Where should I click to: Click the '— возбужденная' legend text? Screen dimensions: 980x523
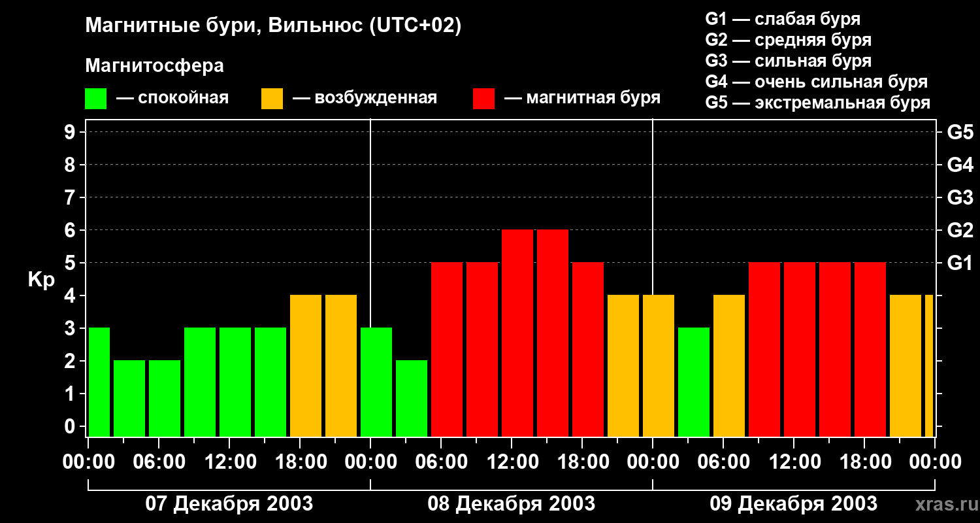[365, 98]
